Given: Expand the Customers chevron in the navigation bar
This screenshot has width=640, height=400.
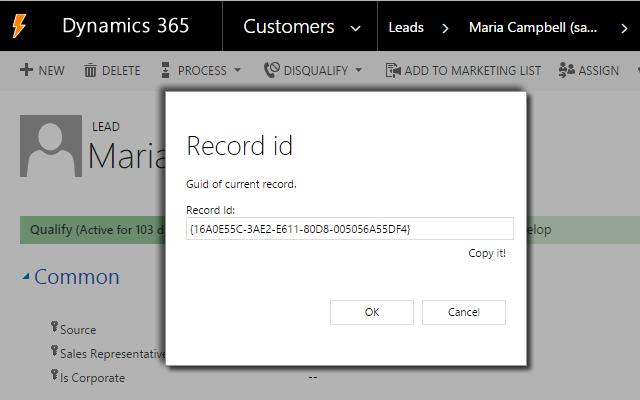Looking at the screenshot, I should (355, 27).
